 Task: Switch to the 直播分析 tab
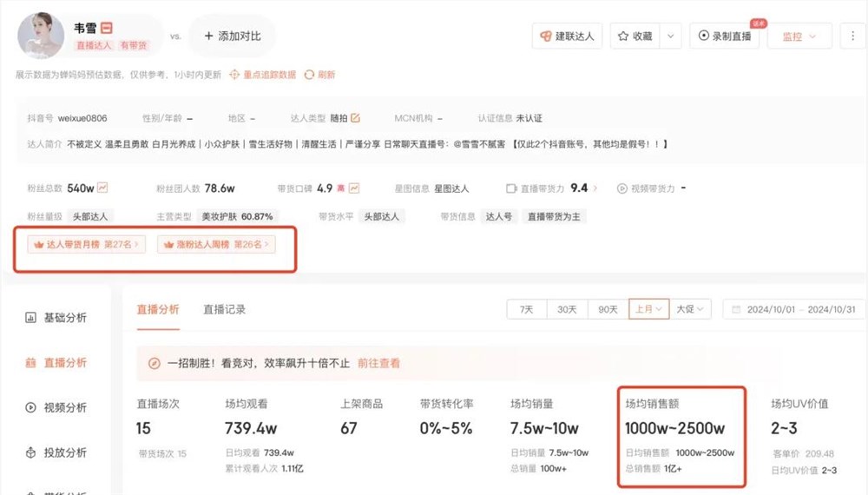click(x=158, y=309)
